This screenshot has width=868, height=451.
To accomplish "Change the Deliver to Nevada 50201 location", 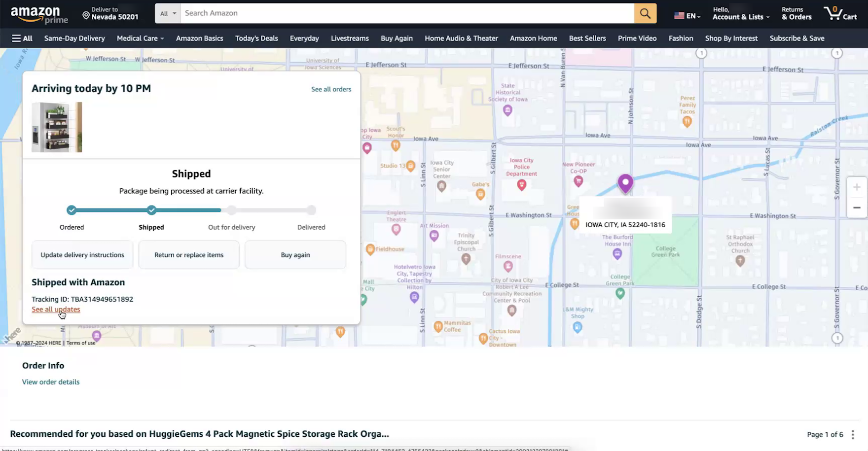I will coord(110,13).
